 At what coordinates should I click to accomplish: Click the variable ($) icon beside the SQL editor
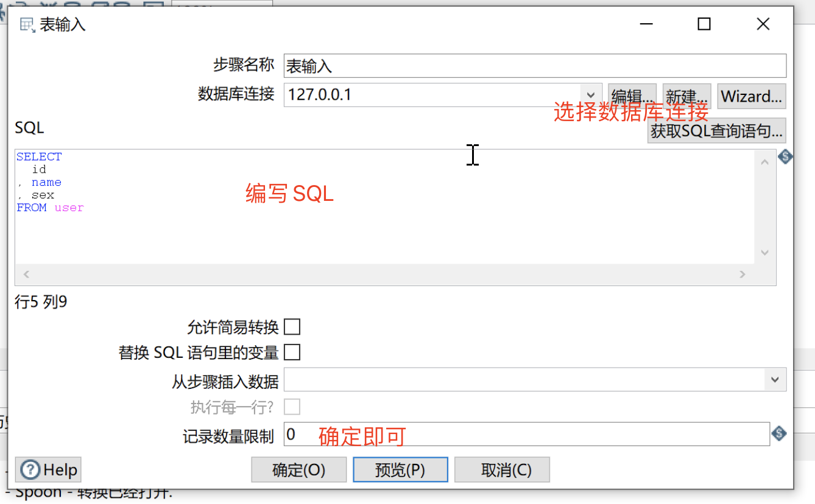point(785,156)
